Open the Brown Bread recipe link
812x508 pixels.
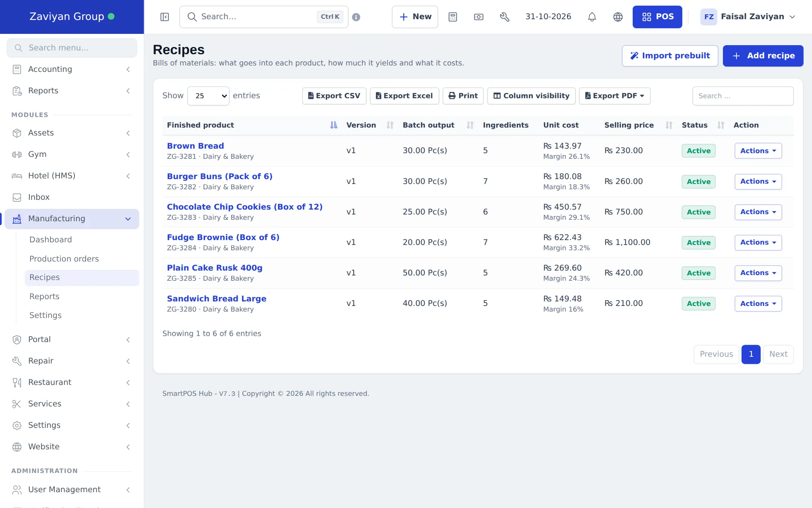[195, 146]
